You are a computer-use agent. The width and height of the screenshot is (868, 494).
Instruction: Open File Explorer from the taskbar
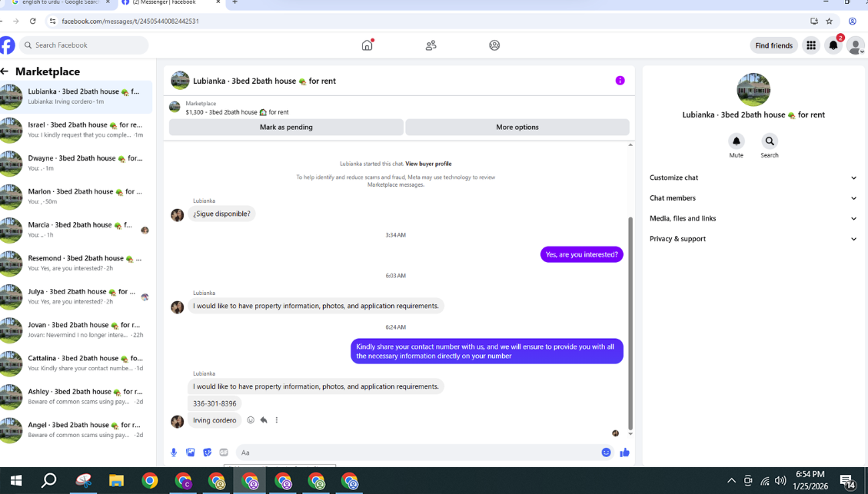(116, 481)
